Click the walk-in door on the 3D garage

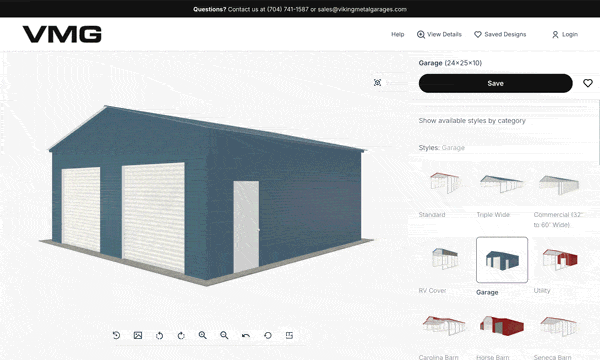click(246, 226)
